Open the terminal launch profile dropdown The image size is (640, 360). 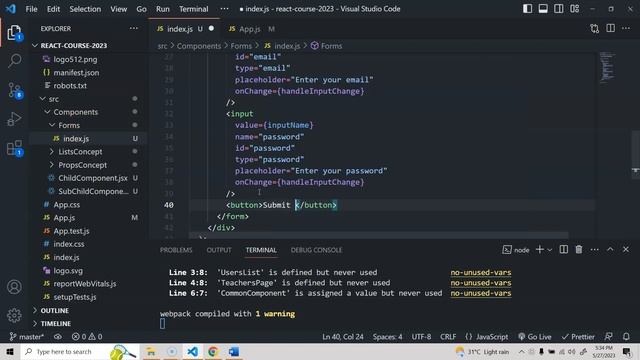(x=549, y=250)
